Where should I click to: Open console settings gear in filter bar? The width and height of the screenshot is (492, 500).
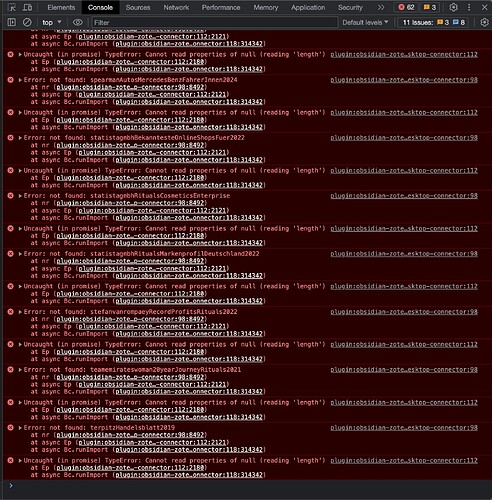tap(484, 22)
